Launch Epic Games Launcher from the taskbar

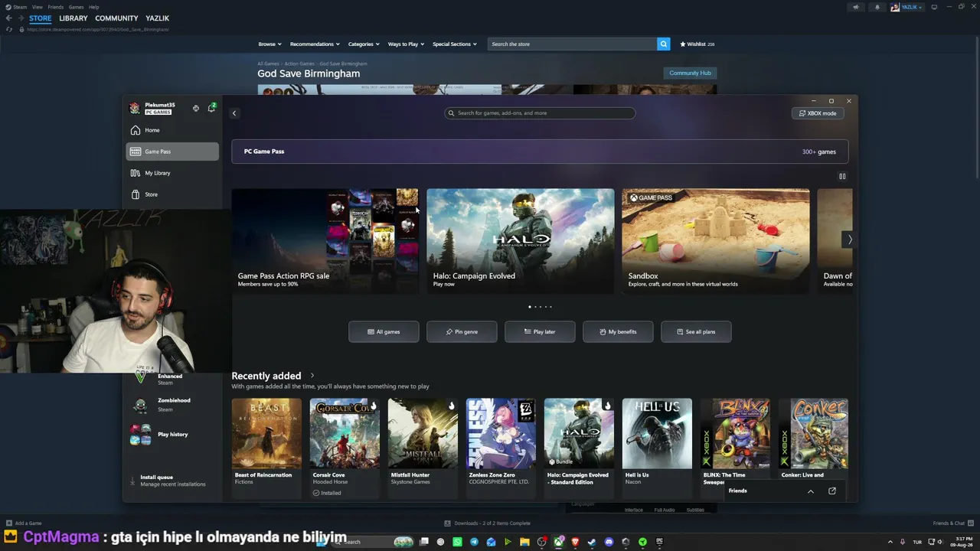pyautogui.click(x=659, y=542)
